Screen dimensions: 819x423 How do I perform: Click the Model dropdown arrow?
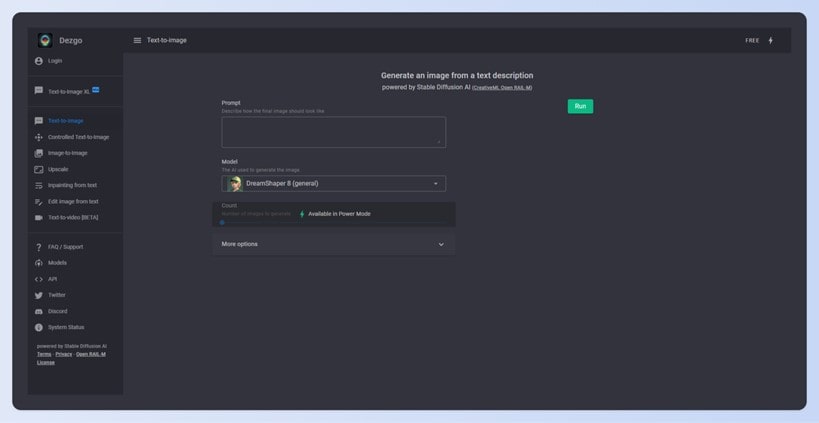436,184
